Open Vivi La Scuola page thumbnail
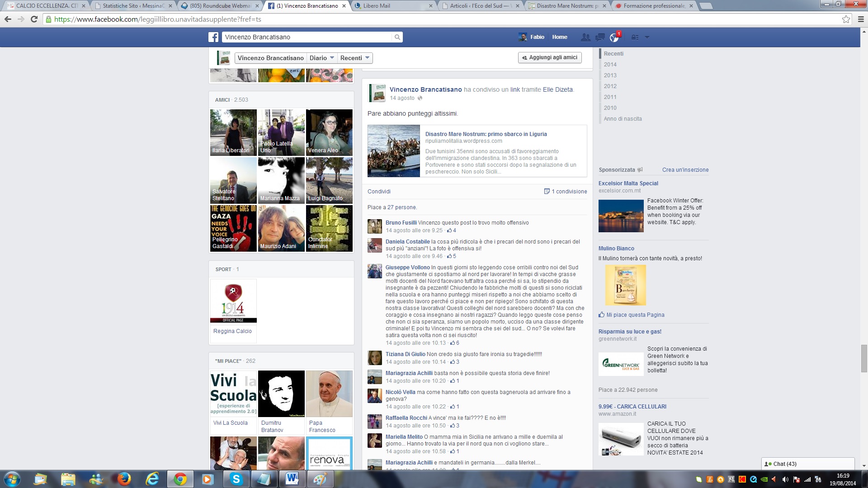868x488 pixels. 233,394
